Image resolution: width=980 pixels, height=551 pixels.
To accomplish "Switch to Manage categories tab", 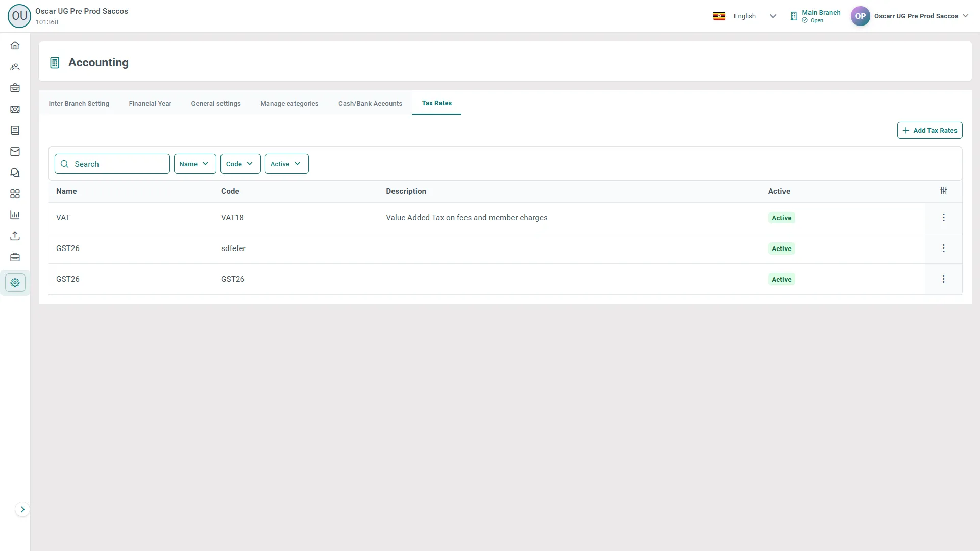I will point(289,103).
